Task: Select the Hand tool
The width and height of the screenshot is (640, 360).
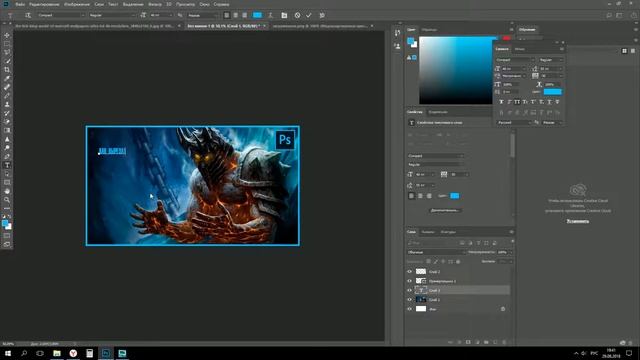Action: pos(7,191)
